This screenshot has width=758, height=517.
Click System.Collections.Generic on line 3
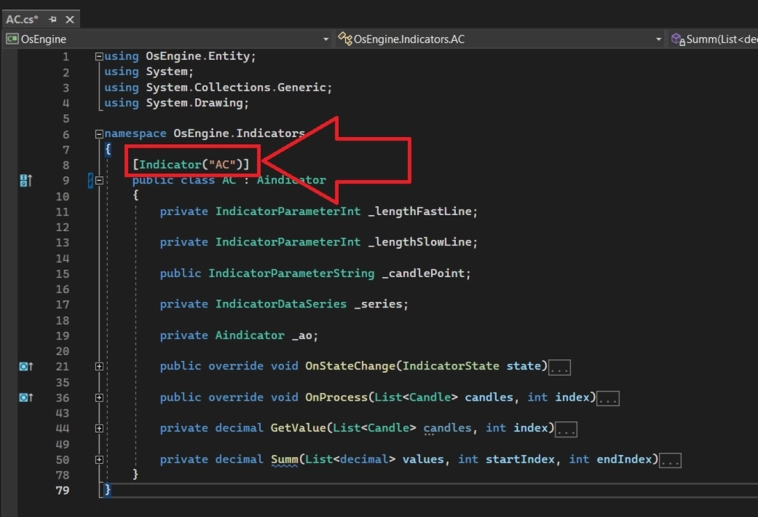pyautogui.click(x=236, y=88)
